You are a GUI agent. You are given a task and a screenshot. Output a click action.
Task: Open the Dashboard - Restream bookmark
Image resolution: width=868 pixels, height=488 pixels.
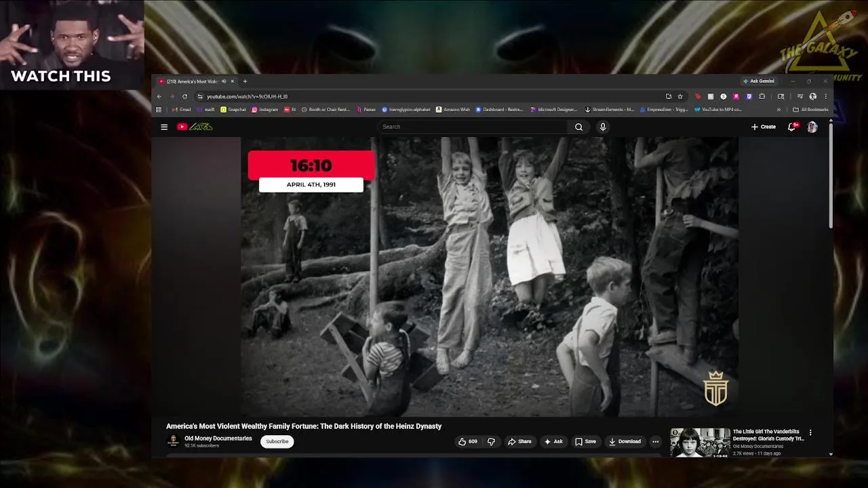pyautogui.click(x=499, y=109)
